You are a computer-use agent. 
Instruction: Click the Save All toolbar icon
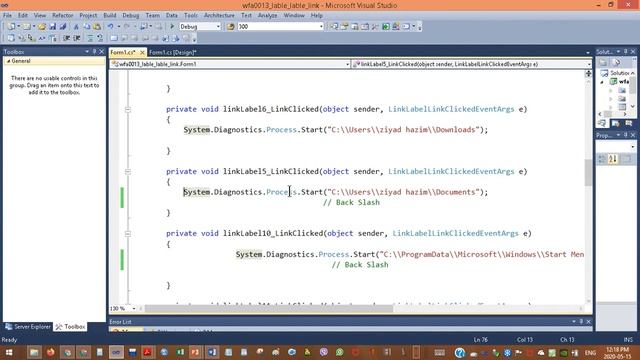point(62,27)
